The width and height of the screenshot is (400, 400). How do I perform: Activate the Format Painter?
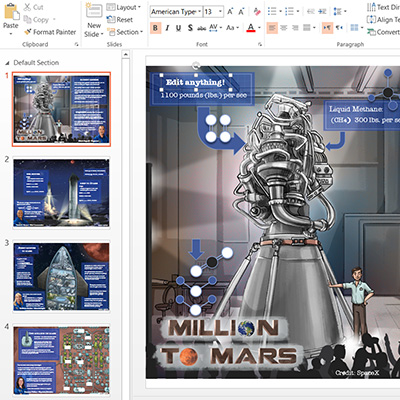tap(50, 32)
